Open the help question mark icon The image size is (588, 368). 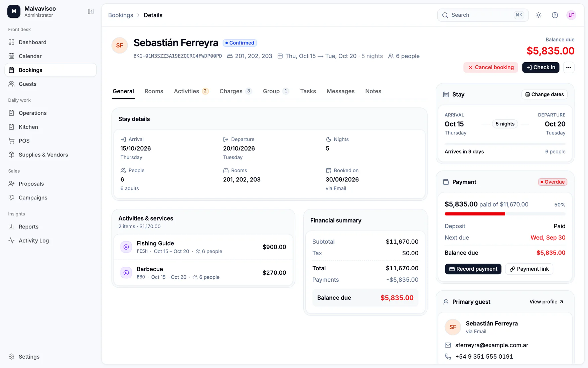[555, 15]
